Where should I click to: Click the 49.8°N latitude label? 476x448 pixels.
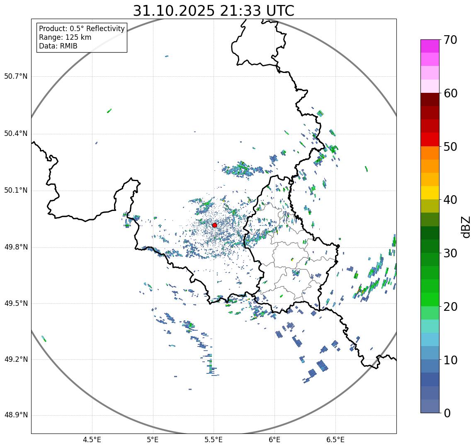click(16, 247)
